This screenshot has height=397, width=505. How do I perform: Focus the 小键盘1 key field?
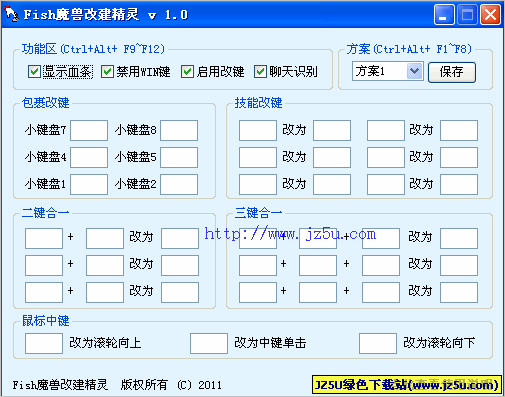89,184
